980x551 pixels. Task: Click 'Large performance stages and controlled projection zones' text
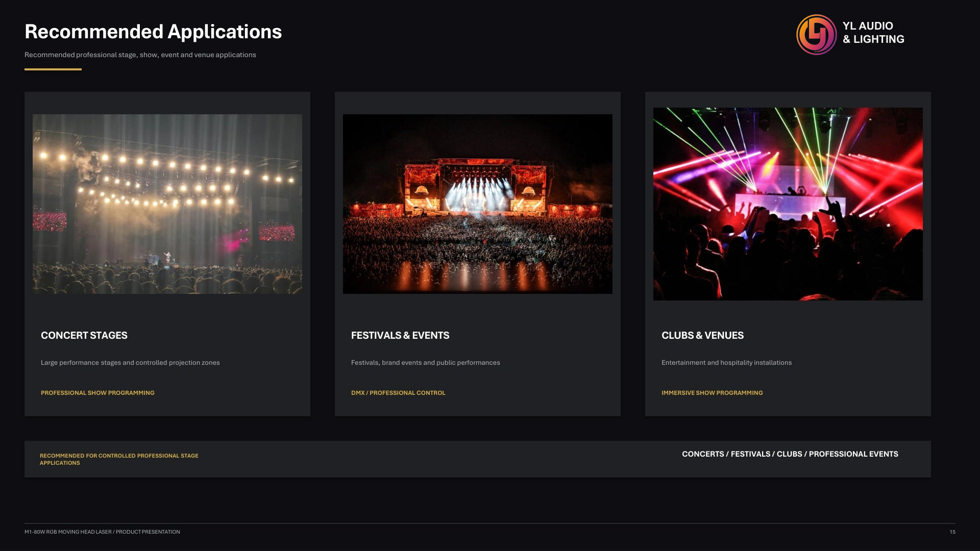coord(130,363)
